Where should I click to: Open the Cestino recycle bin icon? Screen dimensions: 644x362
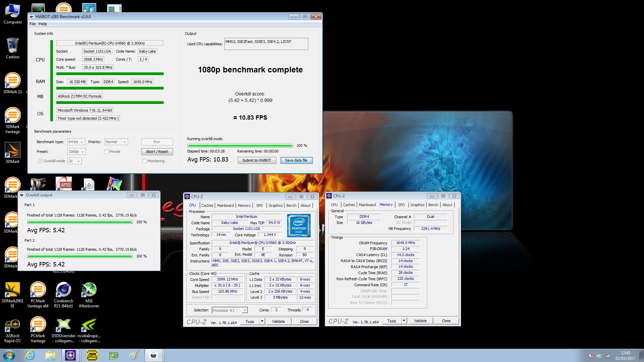tap(13, 48)
